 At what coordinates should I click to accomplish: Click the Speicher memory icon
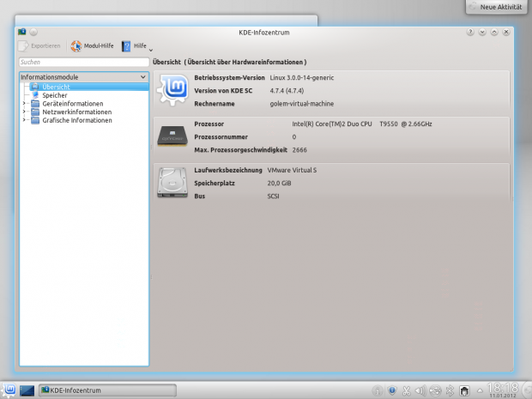point(35,95)
